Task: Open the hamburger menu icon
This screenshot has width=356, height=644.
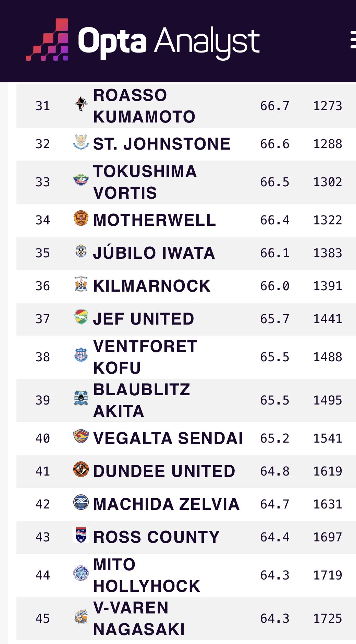Action: tap(353, 40)
